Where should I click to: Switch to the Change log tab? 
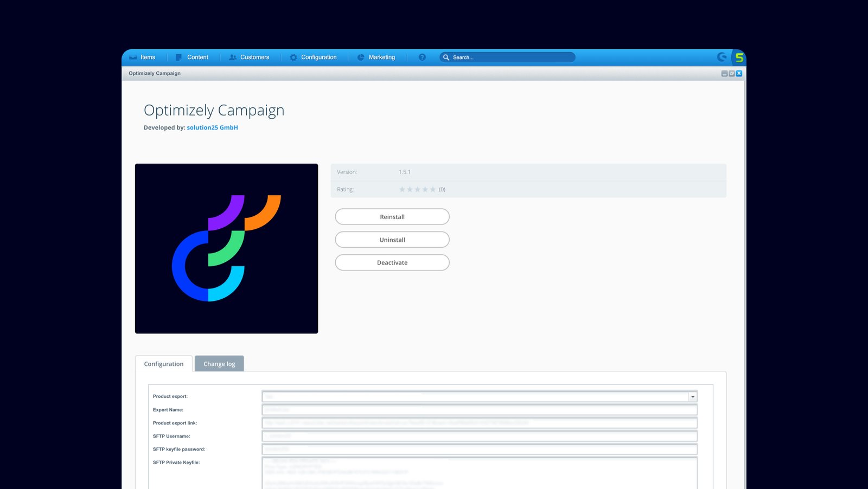tap(219, 364)
